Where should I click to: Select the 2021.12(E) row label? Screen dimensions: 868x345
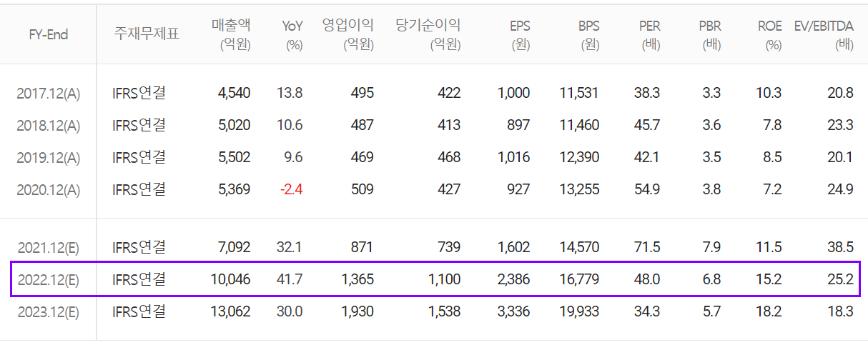pos(49,248)
